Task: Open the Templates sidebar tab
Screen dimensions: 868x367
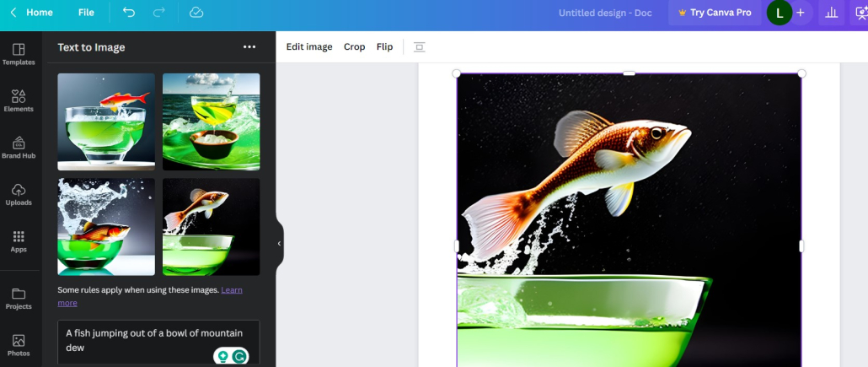Action: click(19, 54)
